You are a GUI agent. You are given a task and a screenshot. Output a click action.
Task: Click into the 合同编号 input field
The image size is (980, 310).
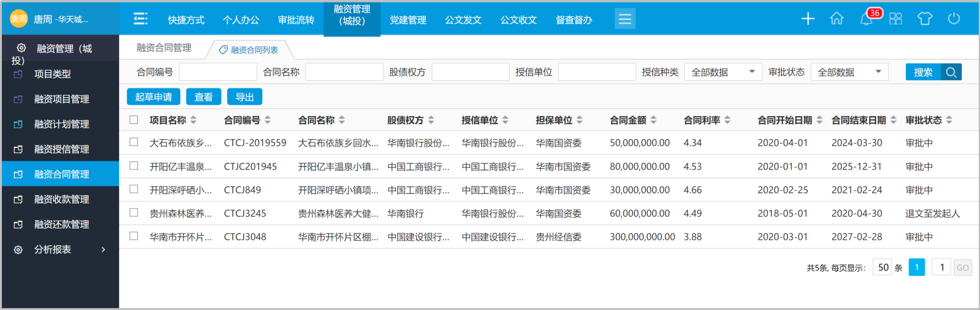[x=218, y=72]
